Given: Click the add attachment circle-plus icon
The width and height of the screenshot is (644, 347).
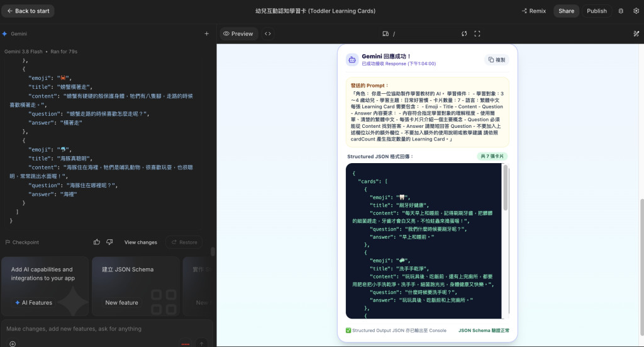Looking at the screenshot, I should point(13,344).
